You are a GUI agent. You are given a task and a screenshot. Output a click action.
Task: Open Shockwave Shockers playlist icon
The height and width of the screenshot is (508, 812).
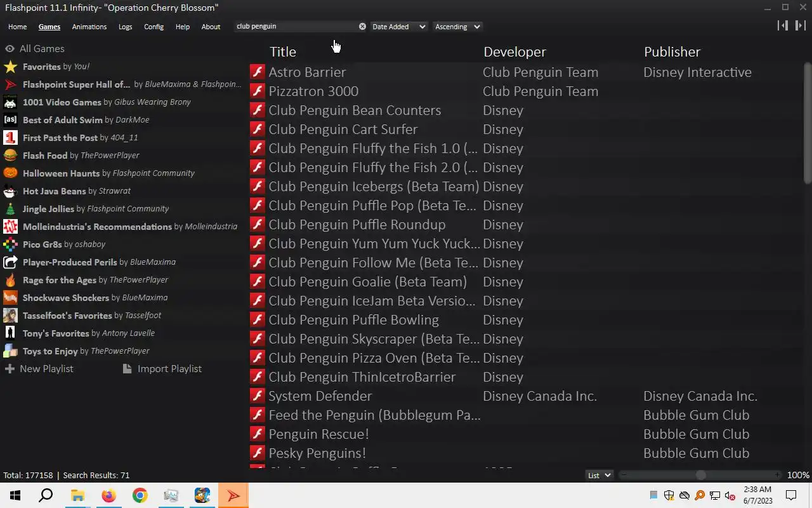click(x=10, y=298)
